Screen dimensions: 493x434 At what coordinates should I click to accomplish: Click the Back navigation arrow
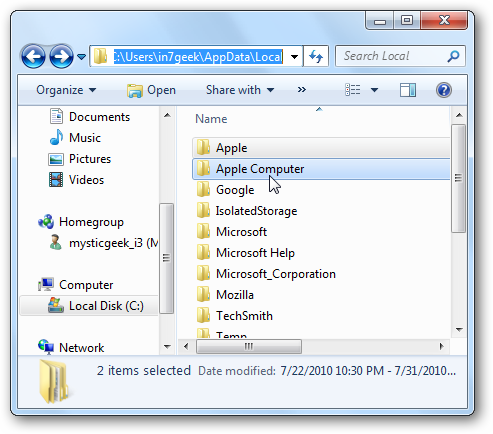[33, 56]
